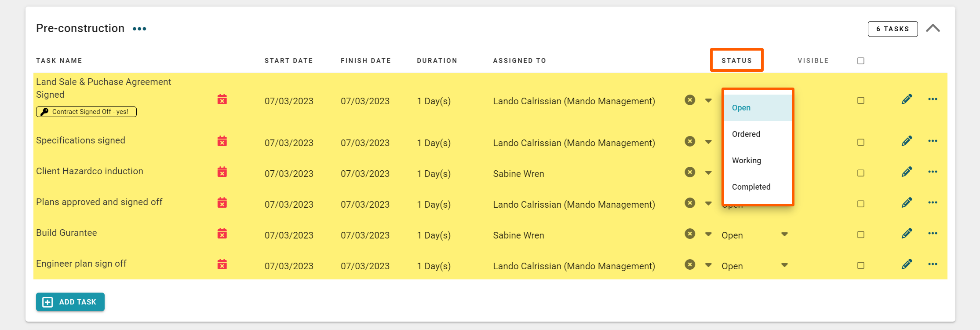The image size is (980, 330).
Task: Click the Contract Signed Off tag
Action: click(x=86, y=112)
